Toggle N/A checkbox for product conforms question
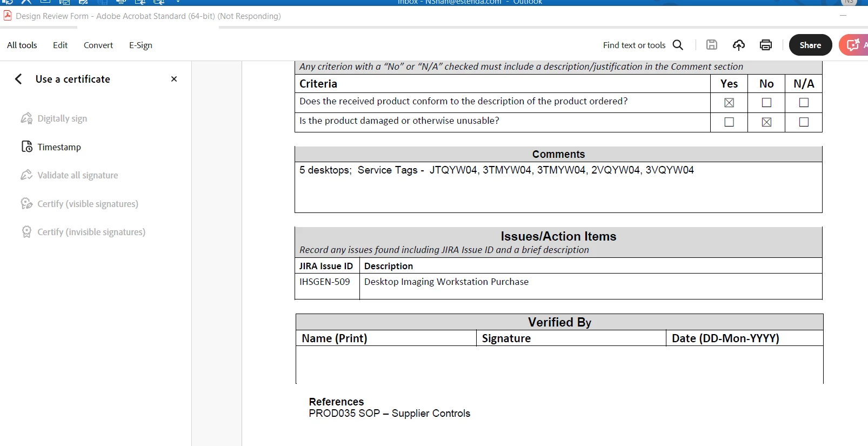The height and width of the screenshot is (446, 868). coord(804,103)
